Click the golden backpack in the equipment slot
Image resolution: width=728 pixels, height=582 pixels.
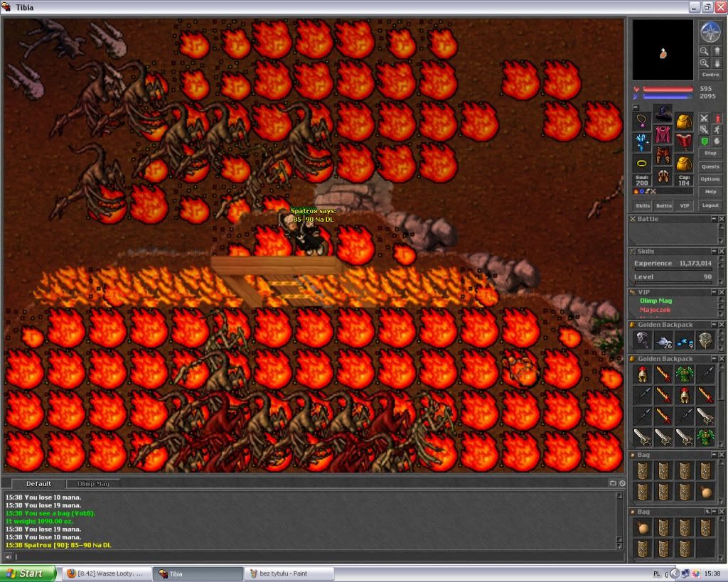click(684, 122)
